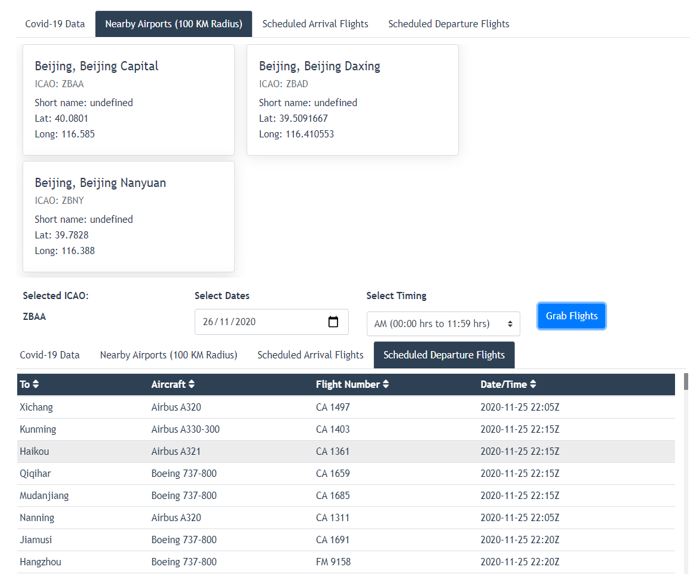The height and width of the screenshot is (587, 700).
Task: Sort table by Aircraft column arrows
Action: [192, 384]
